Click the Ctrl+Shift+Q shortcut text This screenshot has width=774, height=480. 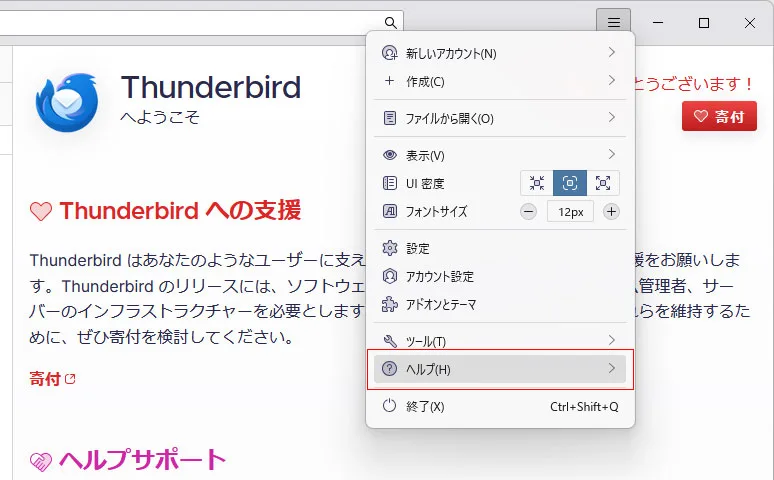coord(584,406)
